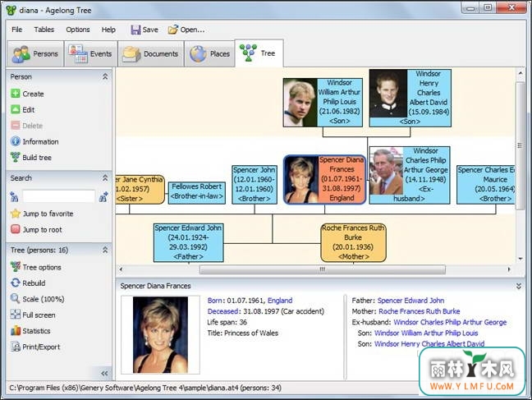Screen dimensions: 532x400
Task: Open the File menu
Action: point(17,30)
